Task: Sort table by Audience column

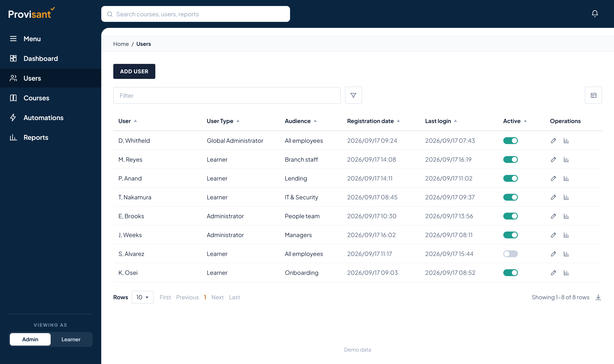Action: [x=301, y=121]
